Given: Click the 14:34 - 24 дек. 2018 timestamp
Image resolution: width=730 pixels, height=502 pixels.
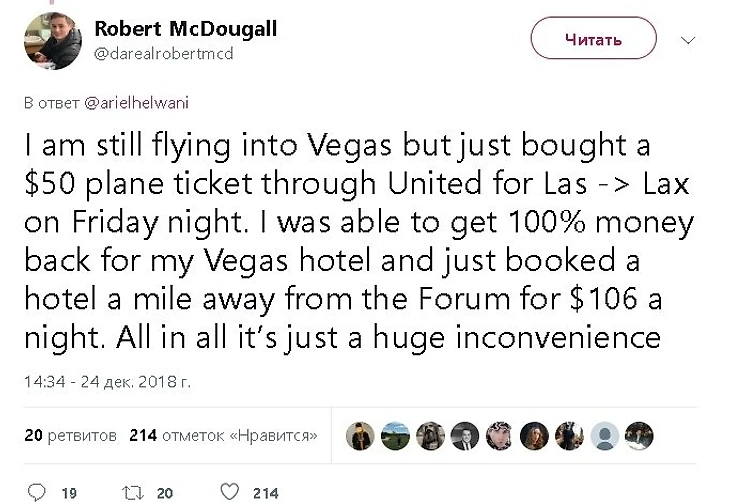Looking at the screenshot, I should (108, 382).
